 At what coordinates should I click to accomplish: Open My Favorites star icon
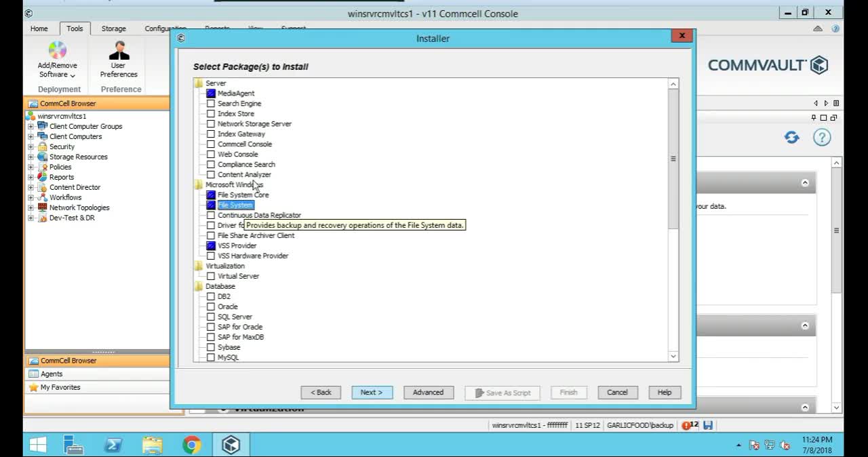34,387
